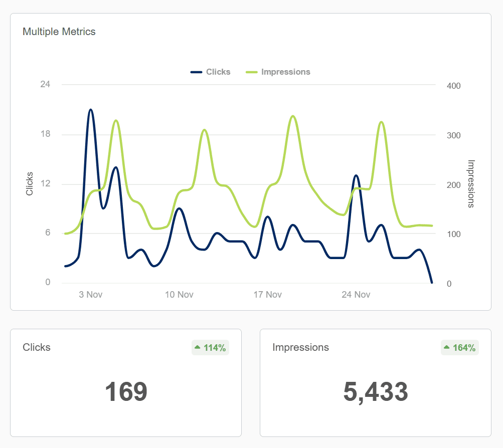
Task: Click the green up-arrow on 164% badge
Action: tap(446, 347)
